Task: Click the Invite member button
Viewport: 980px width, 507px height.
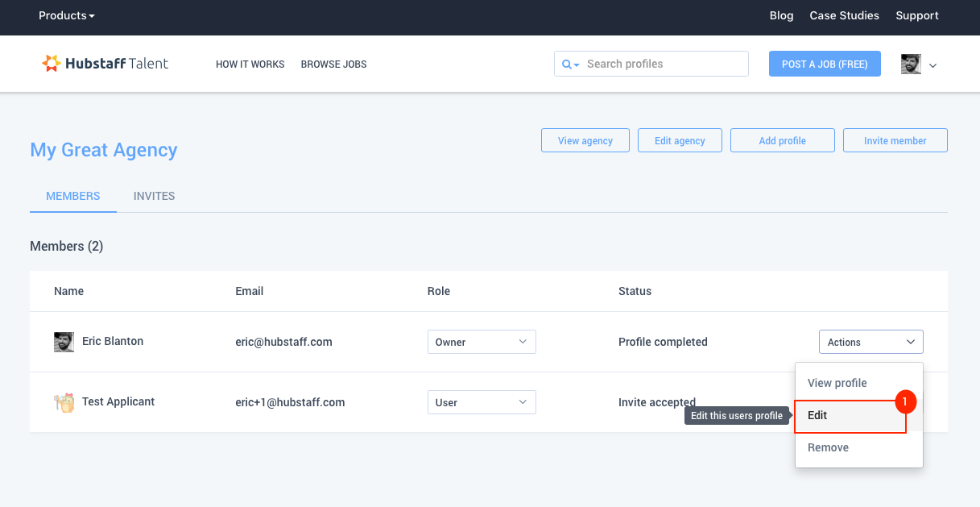Action: click(895, 140)
